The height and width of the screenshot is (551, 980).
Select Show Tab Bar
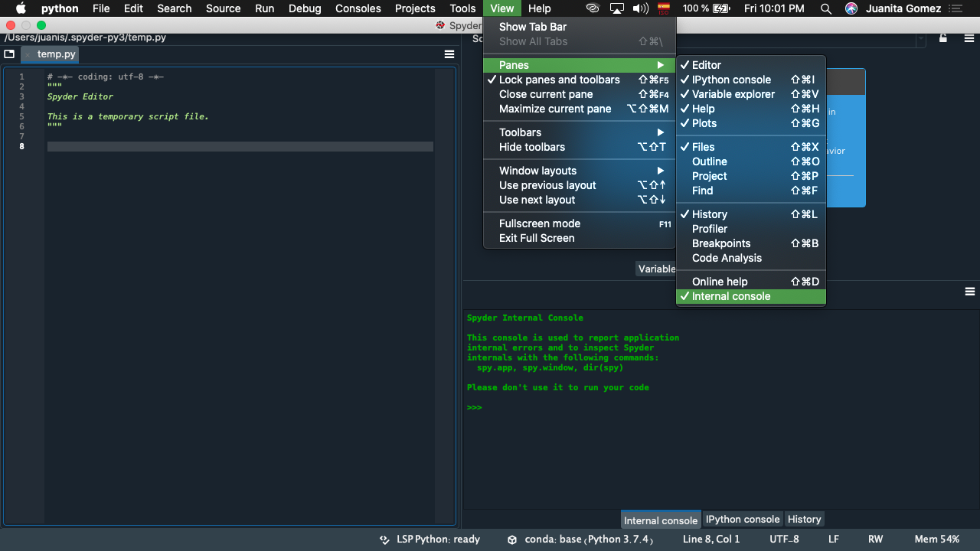[x=580, y=27]
